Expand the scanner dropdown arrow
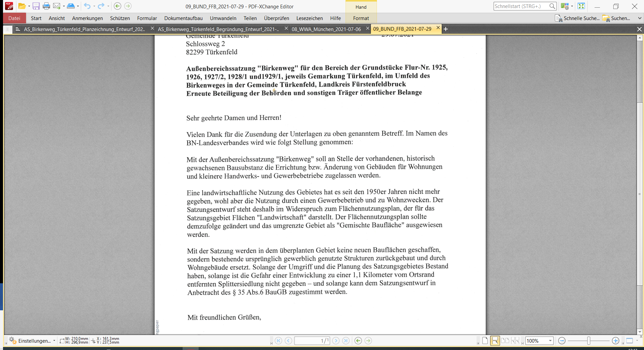 pos(78,6)
